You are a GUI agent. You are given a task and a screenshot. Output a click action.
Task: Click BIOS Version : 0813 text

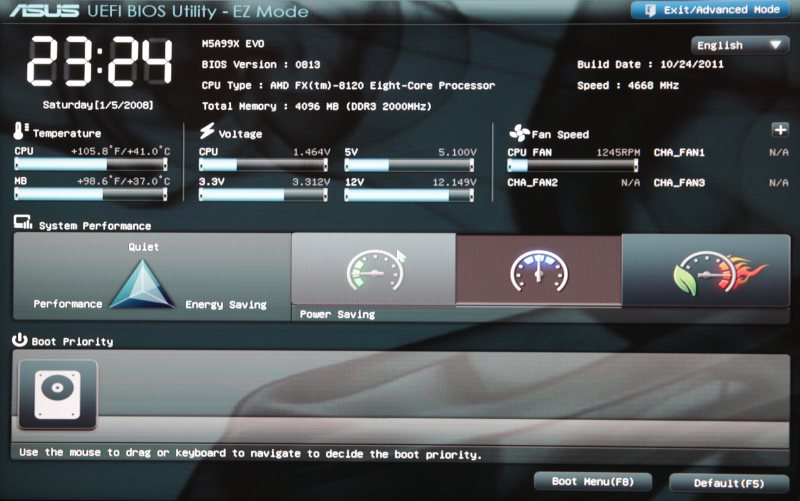[261, 65]
